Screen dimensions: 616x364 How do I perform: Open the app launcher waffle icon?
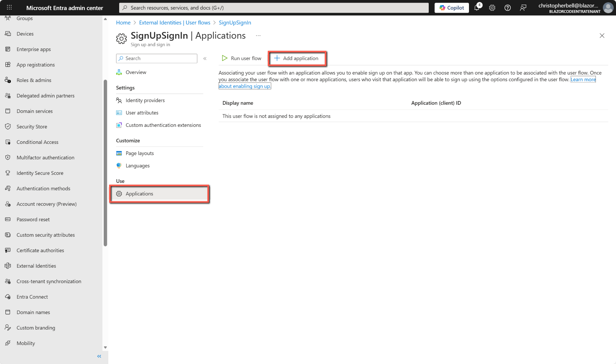coord(9,8)
